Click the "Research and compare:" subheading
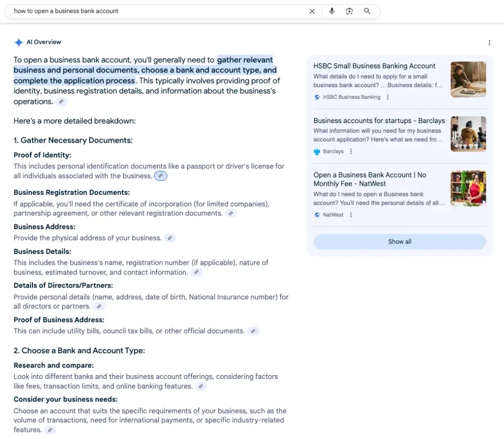 pos(53,365)
